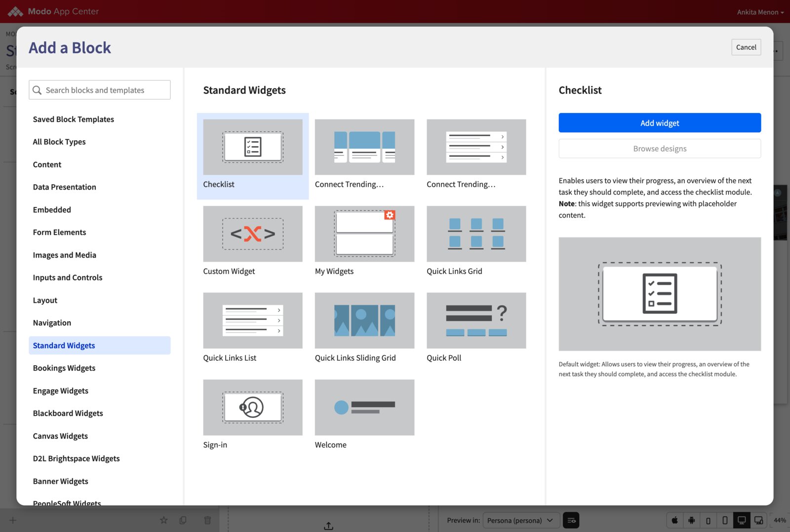
Task: Open the Content category
Action: tap(100, 165)
